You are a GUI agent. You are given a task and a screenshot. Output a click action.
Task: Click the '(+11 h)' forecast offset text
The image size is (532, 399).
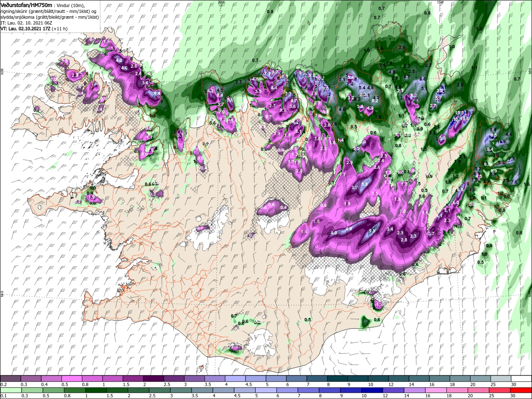(59, 29)
